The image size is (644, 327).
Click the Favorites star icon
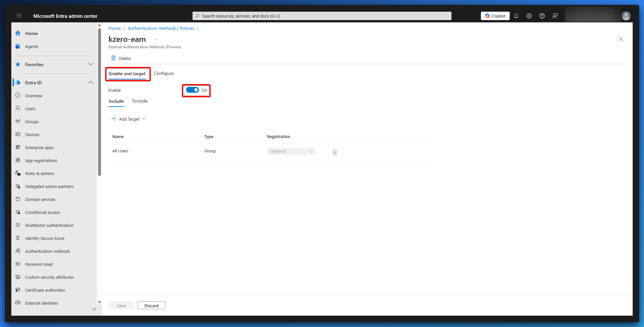pos(18,64)
